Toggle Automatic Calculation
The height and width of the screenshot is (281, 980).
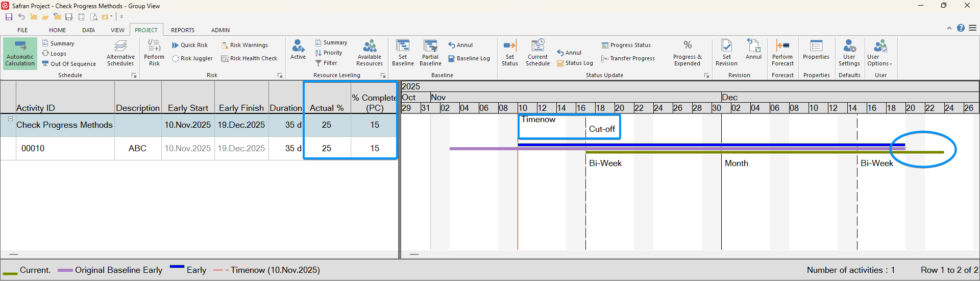(20, 53)
